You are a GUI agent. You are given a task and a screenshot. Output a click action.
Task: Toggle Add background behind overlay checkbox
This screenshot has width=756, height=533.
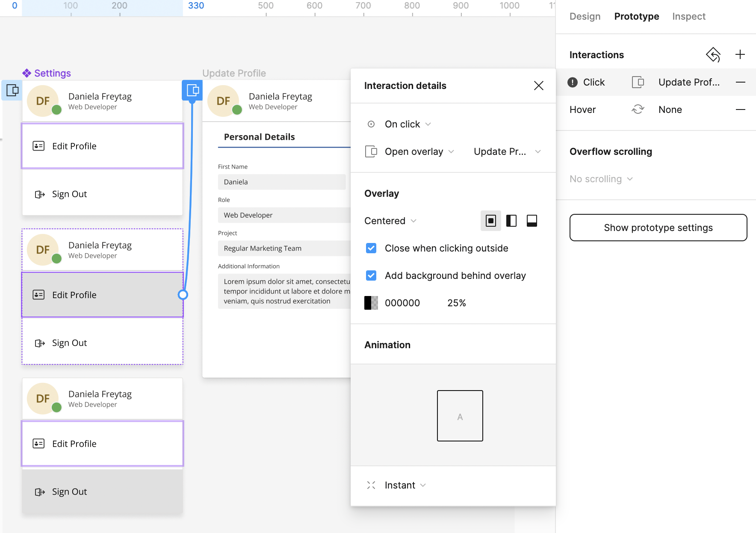pyautogui.click(x=371, y=275)
